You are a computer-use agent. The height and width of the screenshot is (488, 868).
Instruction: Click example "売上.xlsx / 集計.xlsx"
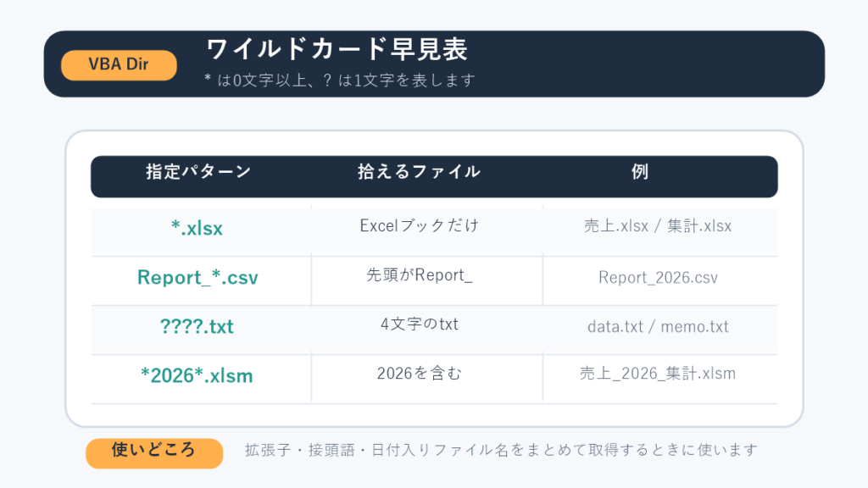pyautogui.click(x=658, y=225)
